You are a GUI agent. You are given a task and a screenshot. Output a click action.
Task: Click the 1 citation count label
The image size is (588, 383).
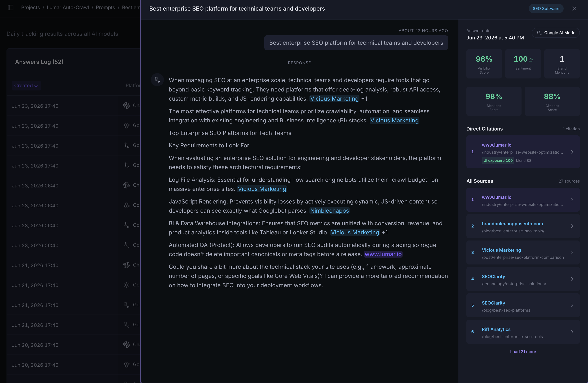(x=571, y=129)
